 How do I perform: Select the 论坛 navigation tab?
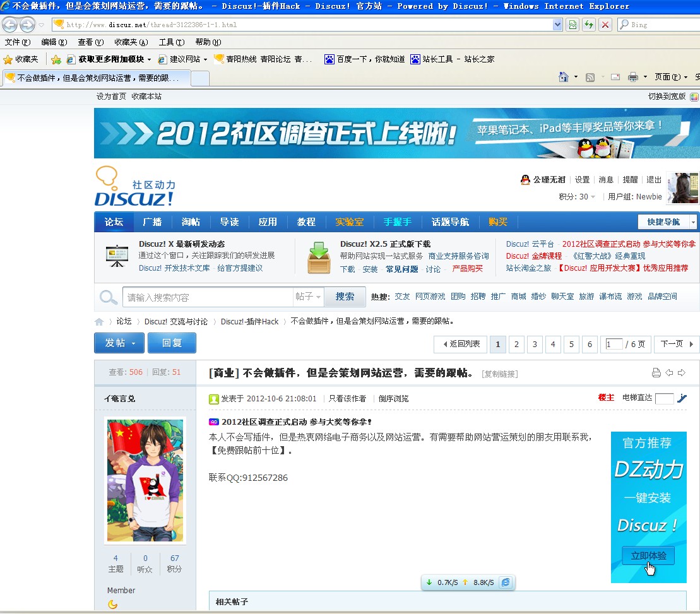click(x=114, y=221)
